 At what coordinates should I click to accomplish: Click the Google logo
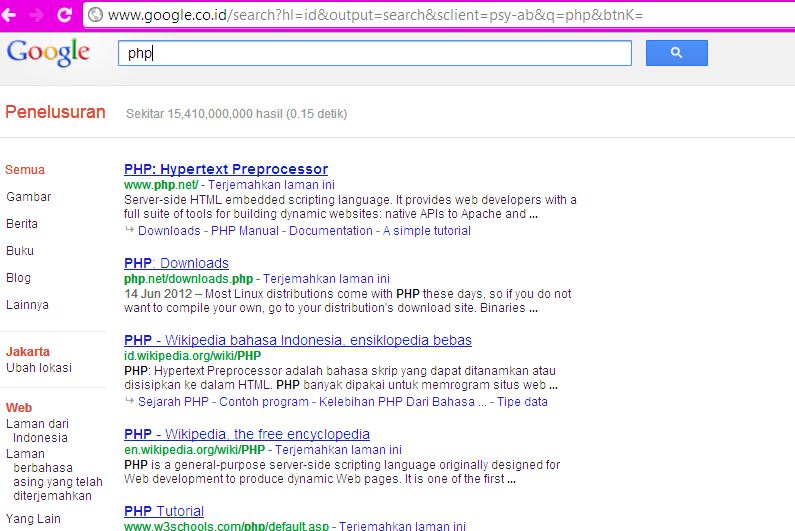pos(48,52)
